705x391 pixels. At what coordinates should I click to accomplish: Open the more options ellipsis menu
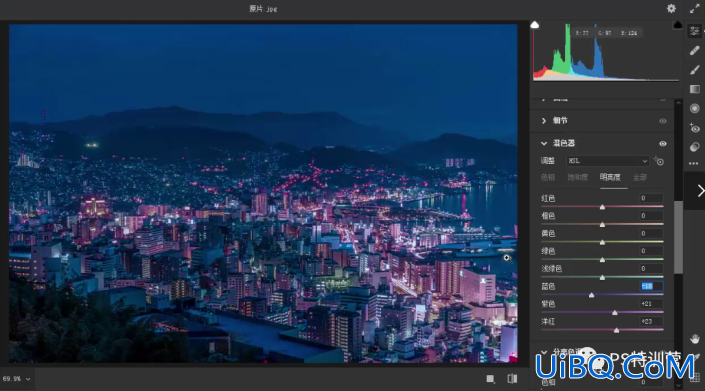pos(694,164)
